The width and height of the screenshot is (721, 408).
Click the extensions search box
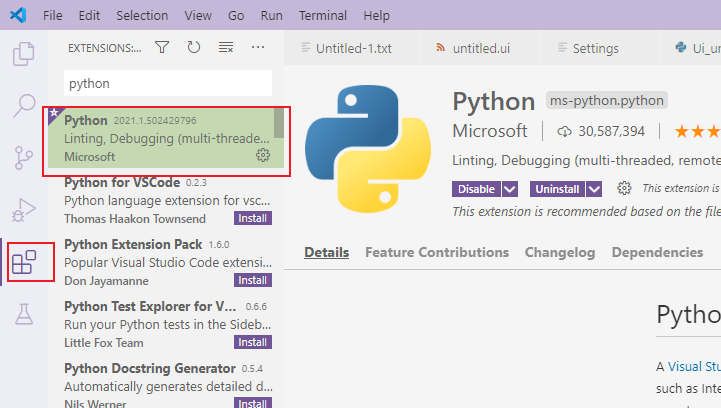click(x=167, y=83)
